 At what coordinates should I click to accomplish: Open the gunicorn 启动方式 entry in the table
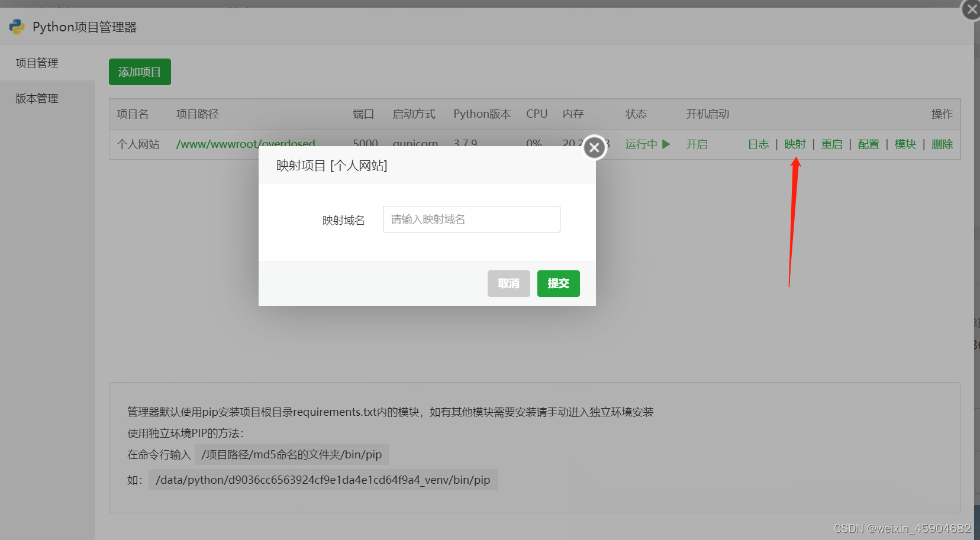click(x=415, y=143)
